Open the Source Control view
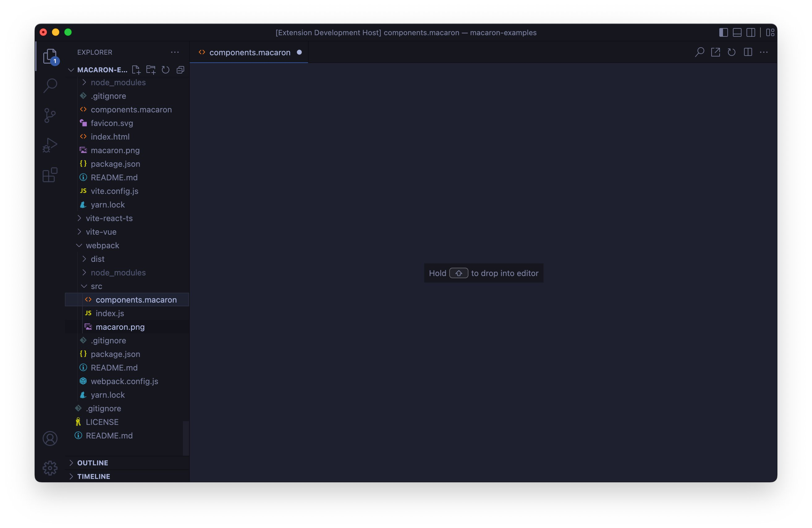812x528 pixels. tap(50, 115)
